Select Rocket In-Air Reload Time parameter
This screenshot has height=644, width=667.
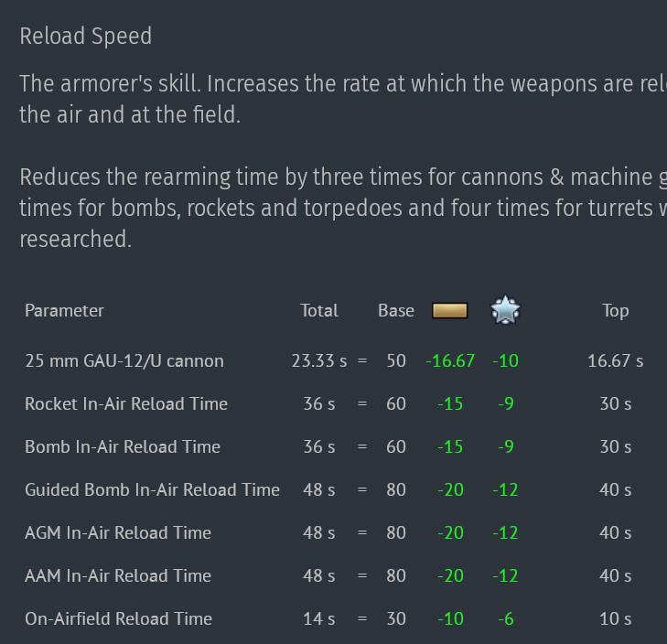click(x=126, y=403)
